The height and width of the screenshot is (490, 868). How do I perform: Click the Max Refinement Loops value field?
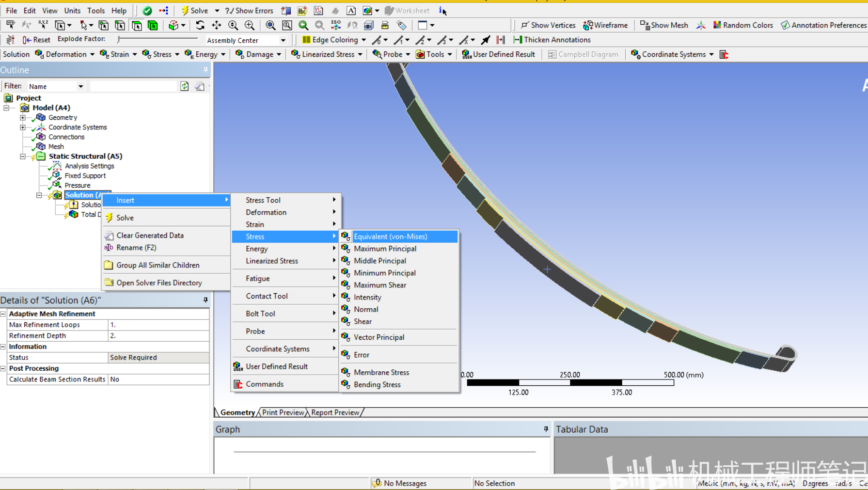click(x=158, y=325)
